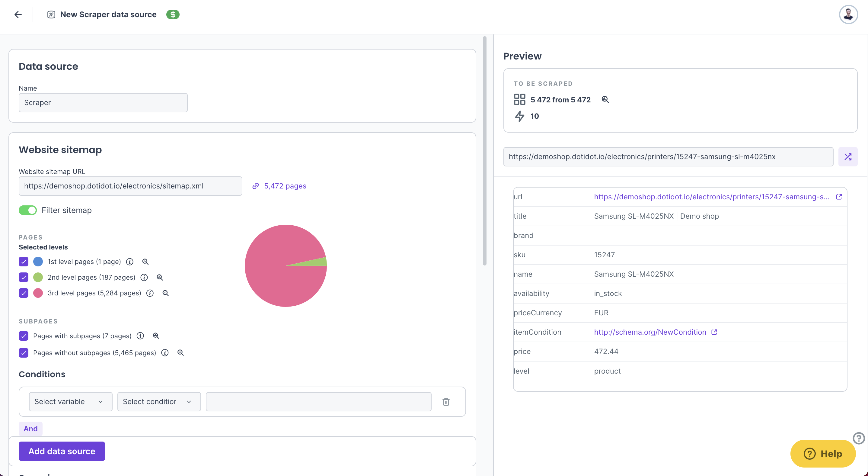Click the green dollar badge icon
Viewport: 868px width, 476px height.
[173, 14]
